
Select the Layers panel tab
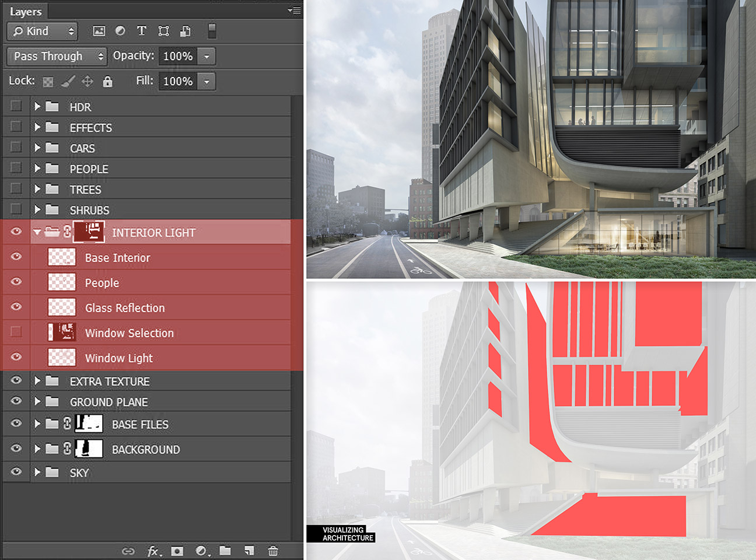pos(26,12)
